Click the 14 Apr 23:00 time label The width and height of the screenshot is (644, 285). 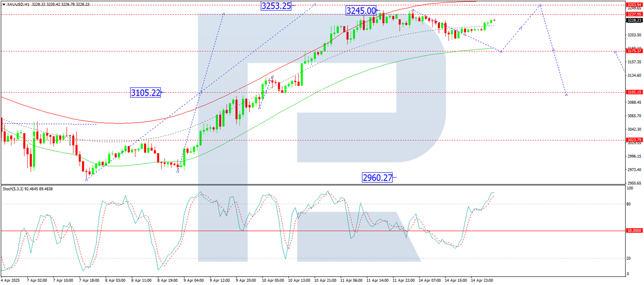[x=482, y=281]
